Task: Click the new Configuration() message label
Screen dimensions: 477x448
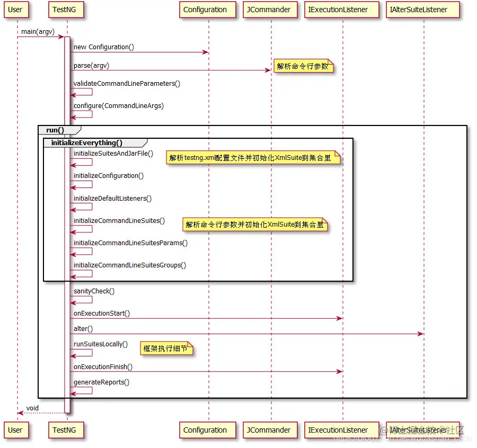Action: (104, 48)
